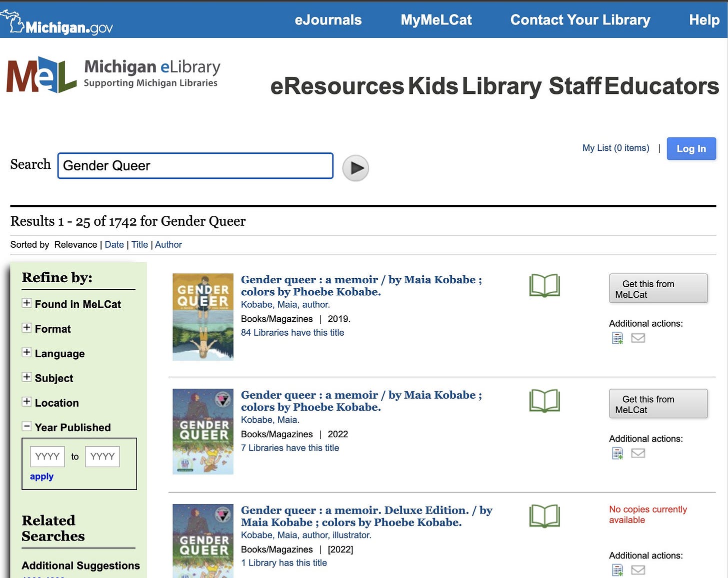Open the 2019 Gender queer memoir title
This screenshot has width=728, height=578.
(361, 286)
